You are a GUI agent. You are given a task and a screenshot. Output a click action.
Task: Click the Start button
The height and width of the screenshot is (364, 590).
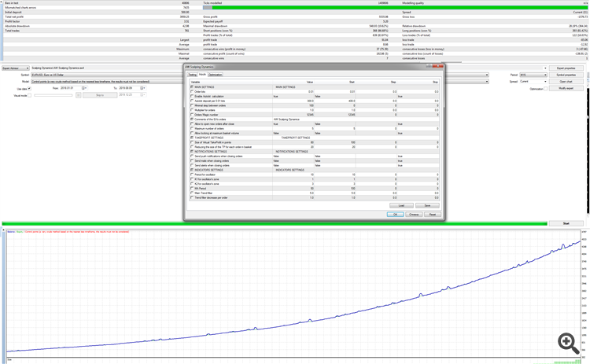coord(566,223)
